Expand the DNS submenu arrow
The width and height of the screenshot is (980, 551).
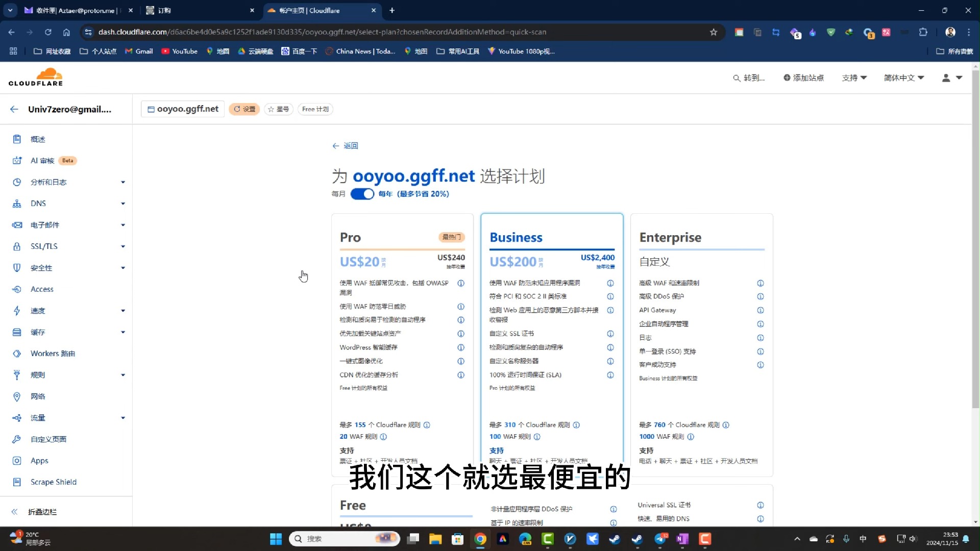pos(123,204)
